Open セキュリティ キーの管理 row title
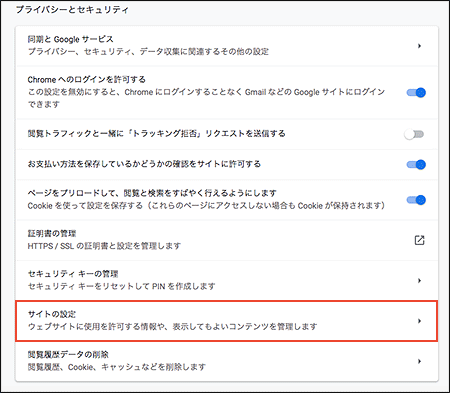 [73, 274]
